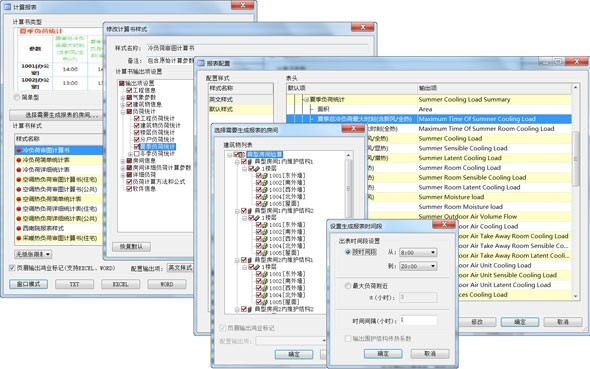Expand the 房间信息 tree node
Image resolution: width=590 pixels, height=369 pixels.
coord(123,161)
